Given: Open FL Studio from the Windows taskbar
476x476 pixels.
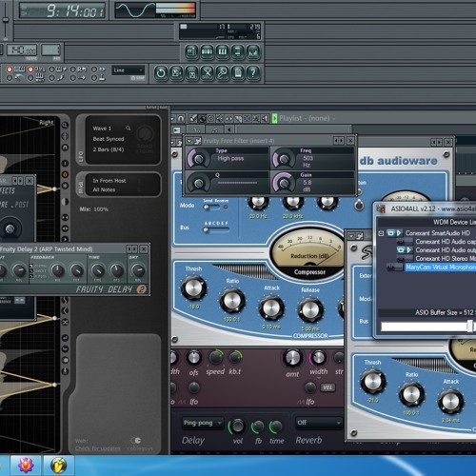Looking at the screenshot, I should click(59, 466).
